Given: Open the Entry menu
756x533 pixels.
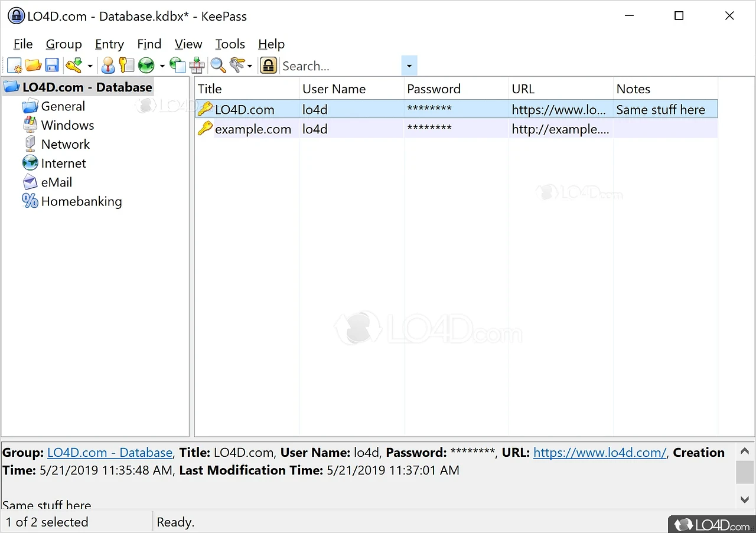Looking at the screenshot, I should (x=109, y=44).
